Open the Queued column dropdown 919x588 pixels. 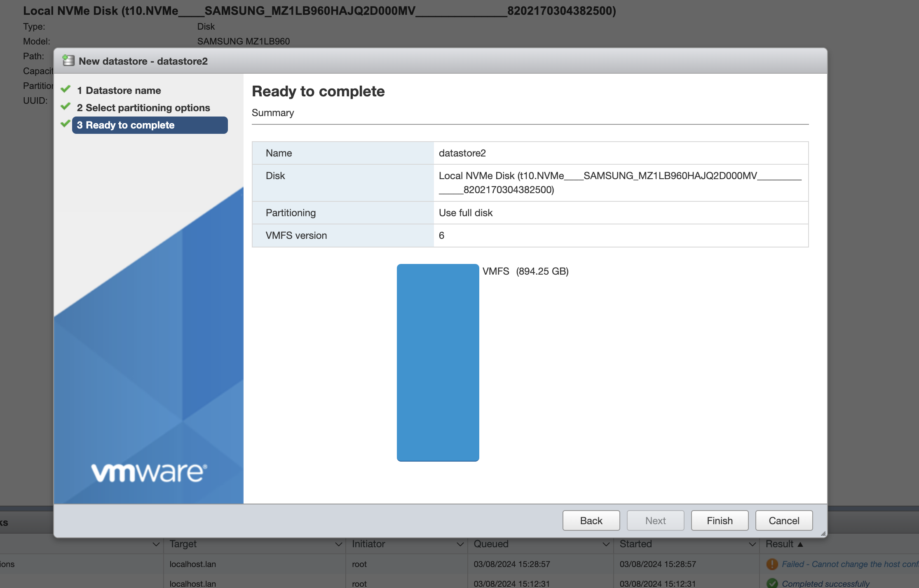pos(606,544)
